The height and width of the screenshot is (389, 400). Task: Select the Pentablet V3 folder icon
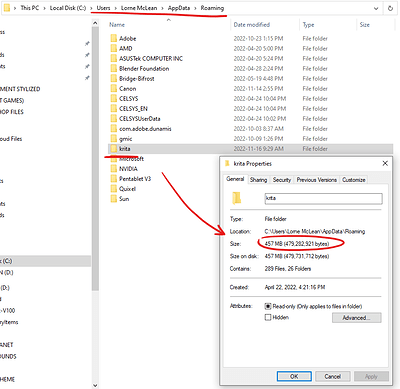click(114, 178)
